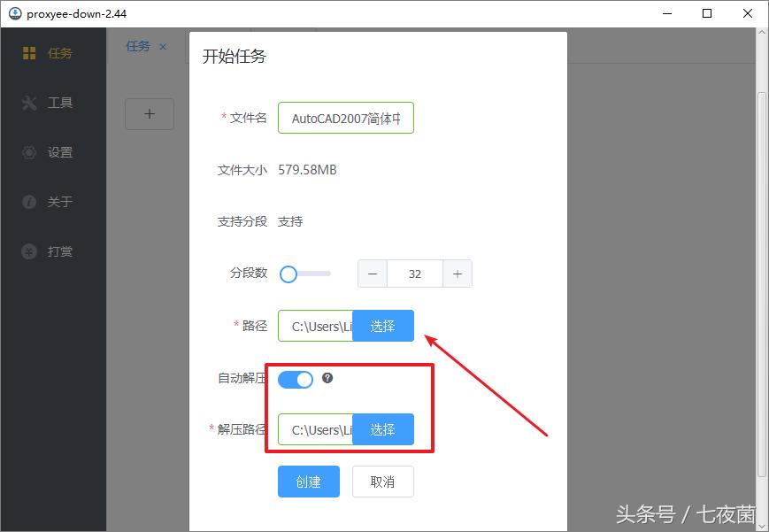Select the 关于 (About) info icon
The image size is (769, 532).
click(x=29, y=202)
